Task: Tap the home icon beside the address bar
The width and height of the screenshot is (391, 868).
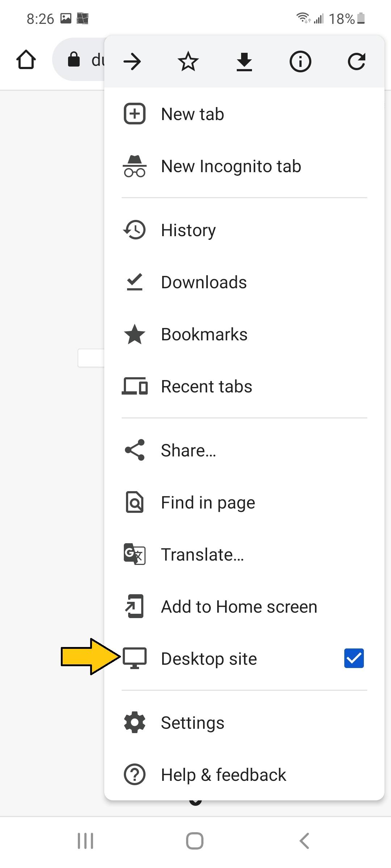Action: click(x=26, y=60)
